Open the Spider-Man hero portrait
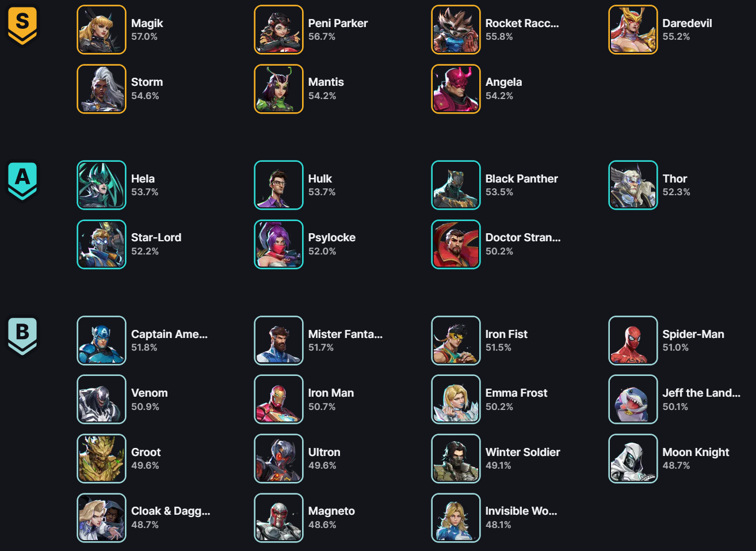The width and height of the screenshot is (756, 551). click(633, 340)
